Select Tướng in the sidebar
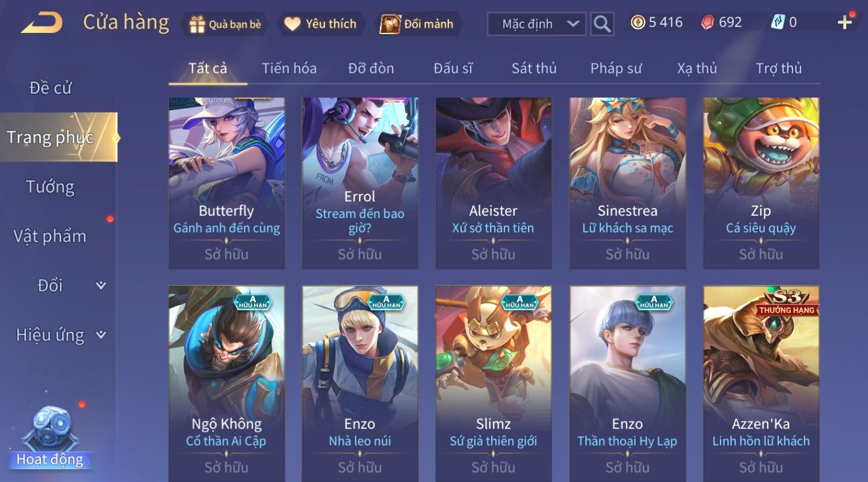 click(x=50, y=187)
